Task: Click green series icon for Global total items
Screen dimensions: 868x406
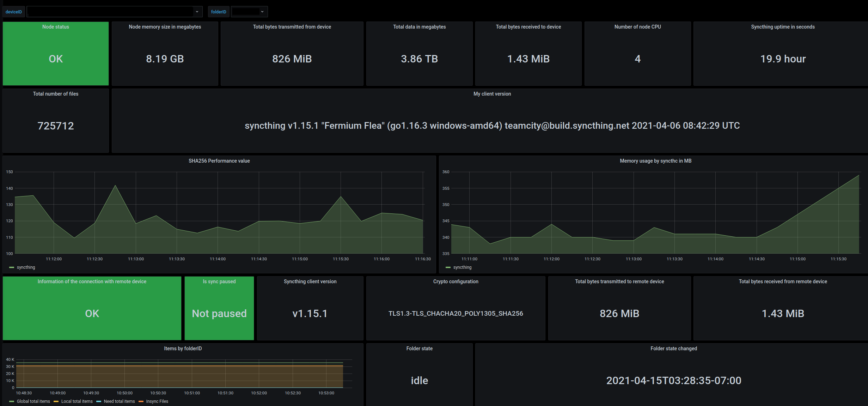Action: click(12, 401)
